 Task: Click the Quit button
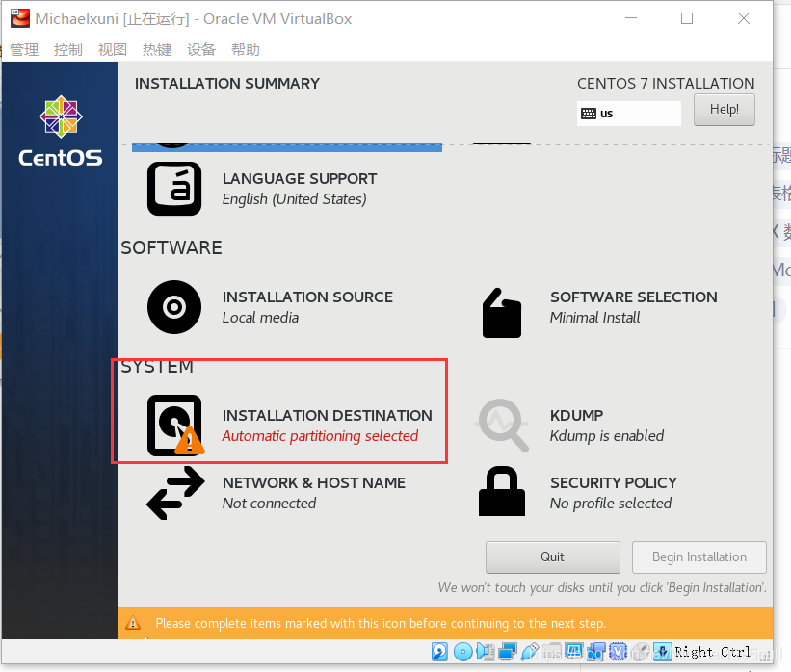click(x=552, y=557)
